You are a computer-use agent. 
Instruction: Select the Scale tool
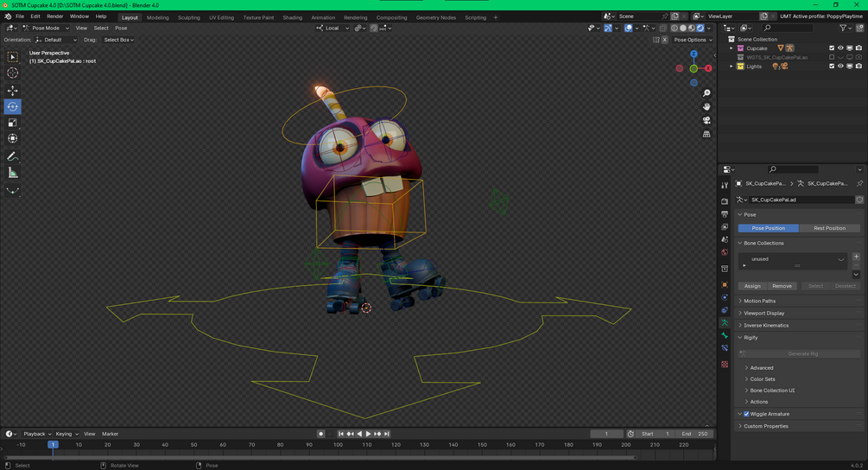tap(12, 123)
